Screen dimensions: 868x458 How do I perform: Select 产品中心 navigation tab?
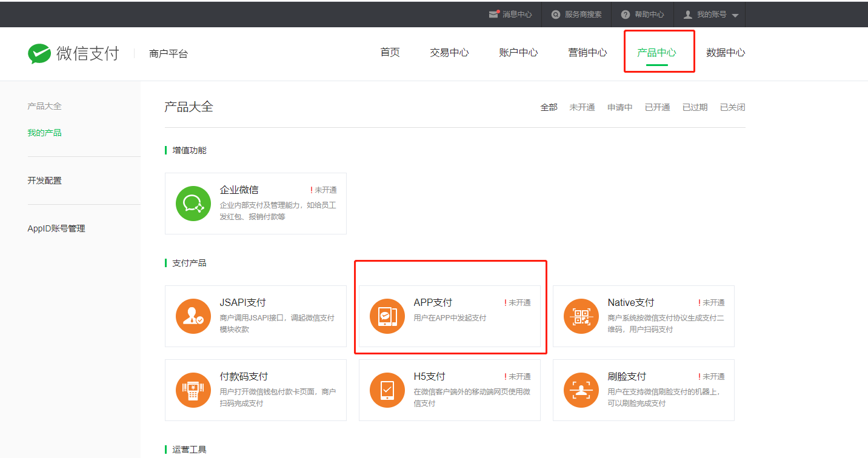tap(656, 53)
